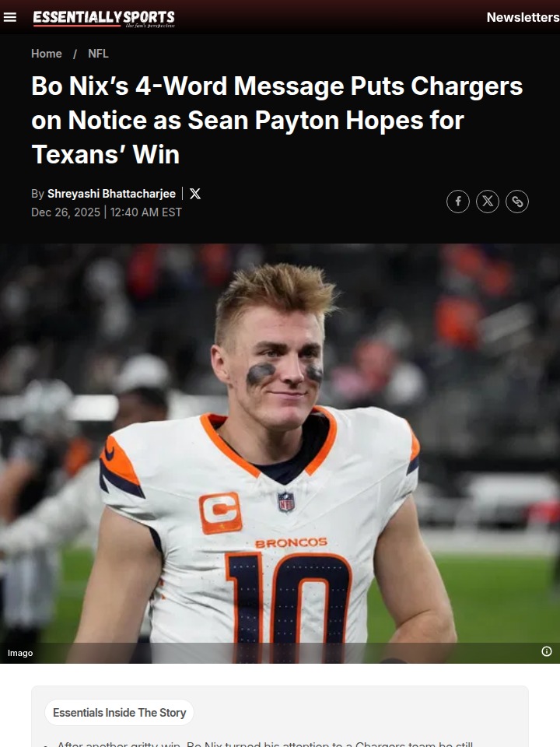The image size is (560, 747).
Task: Show image info via circled i icon
Action: [x=547, y=651]
